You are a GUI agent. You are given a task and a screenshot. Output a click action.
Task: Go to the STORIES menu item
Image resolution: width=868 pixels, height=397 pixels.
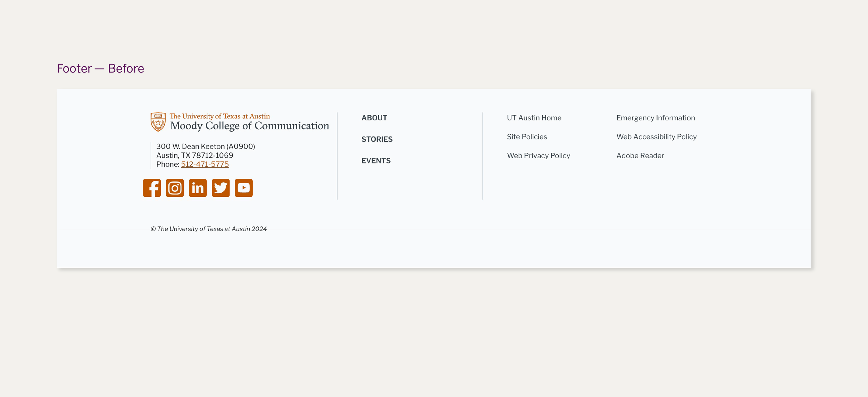(x=377, y=139)
